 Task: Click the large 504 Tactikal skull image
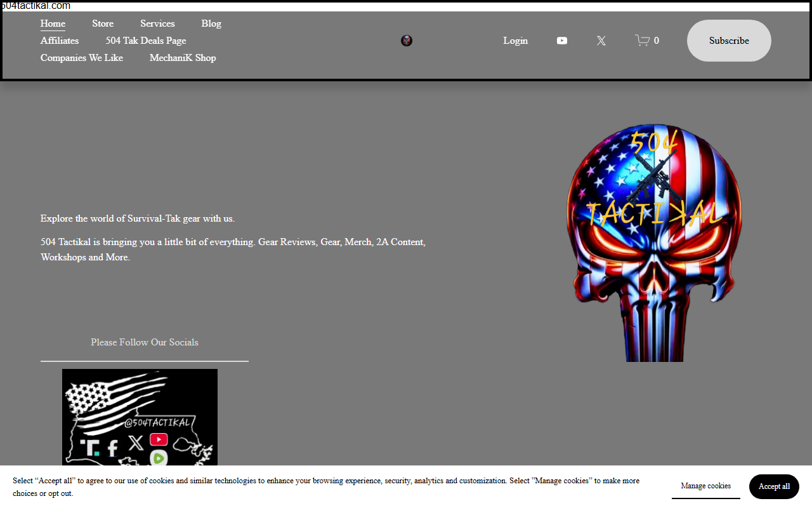(653, 243)
